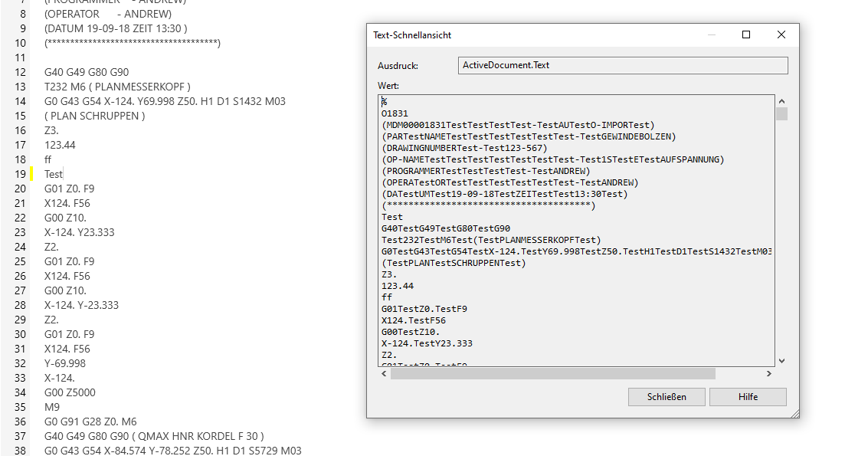Click the "G00 Z5000" line in editor
This screenshot has height=456, width=868.
click(x=70, y=392)
